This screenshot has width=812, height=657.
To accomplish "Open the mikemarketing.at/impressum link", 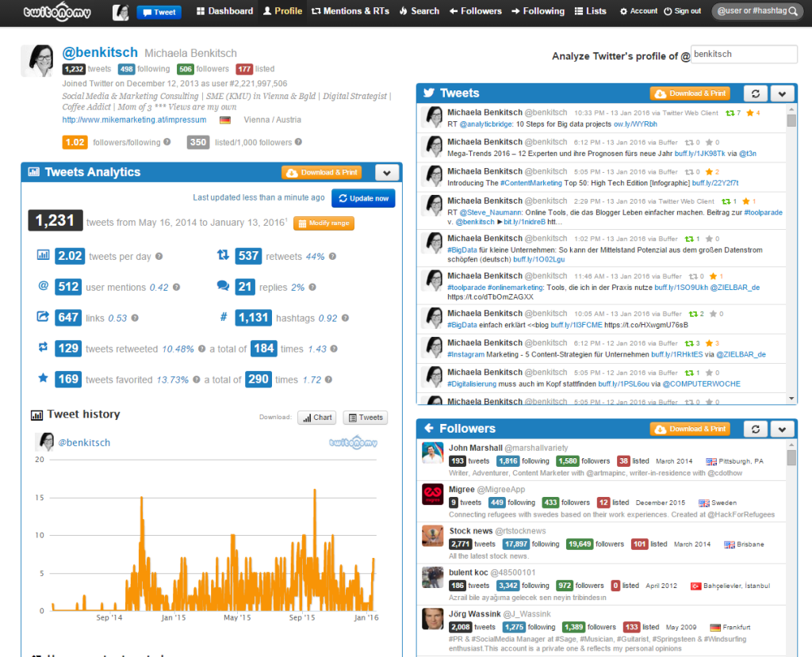I will point(134,120).
